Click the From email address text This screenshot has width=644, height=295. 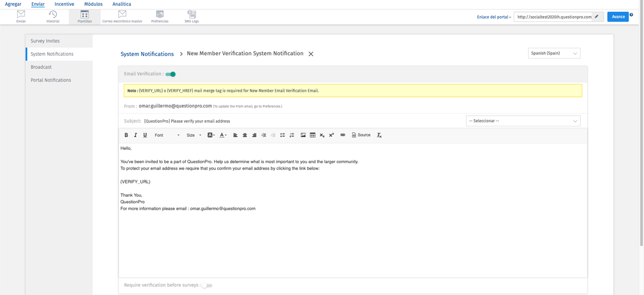[175, 106]
